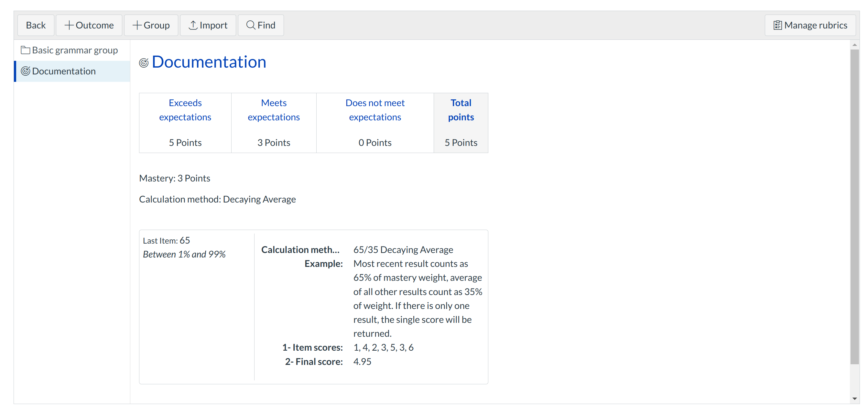The width and height of the screenshot is (868, 416).
Task: Click the magnifier icon on Find button
Action: 250,25
